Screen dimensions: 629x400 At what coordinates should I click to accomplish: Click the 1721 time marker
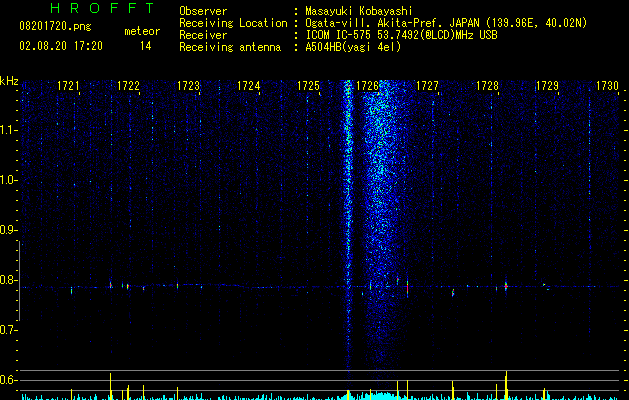click(68, 86)
